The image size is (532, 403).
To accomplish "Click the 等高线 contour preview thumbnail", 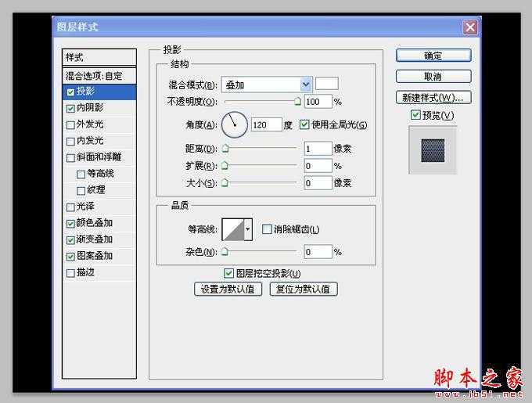I will (x=233, y=229).
